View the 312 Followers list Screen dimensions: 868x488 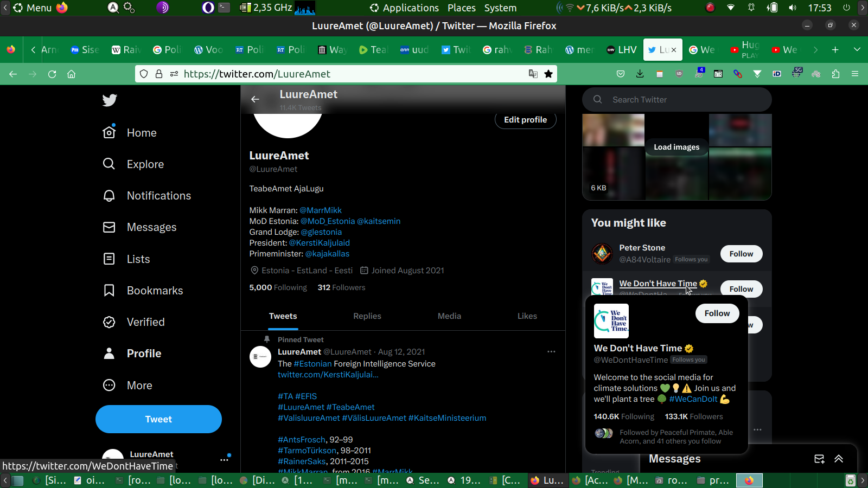tap(341, 287)
